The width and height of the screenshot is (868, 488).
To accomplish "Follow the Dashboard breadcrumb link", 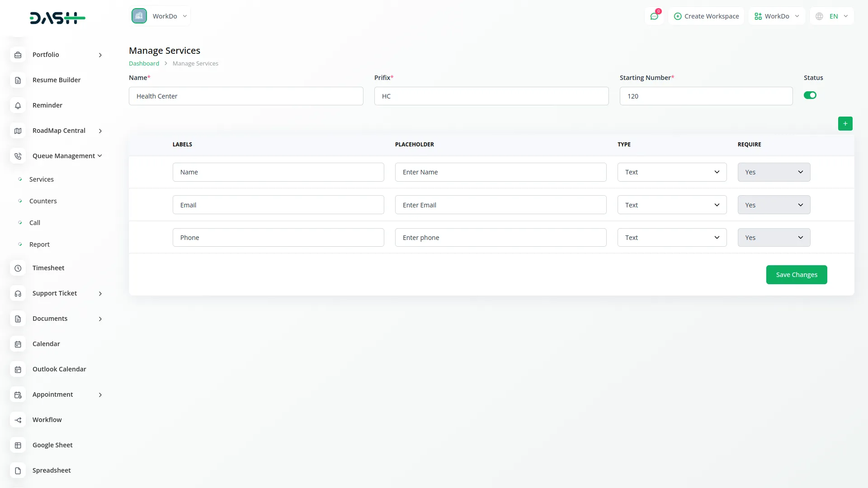I will point(144,64).
